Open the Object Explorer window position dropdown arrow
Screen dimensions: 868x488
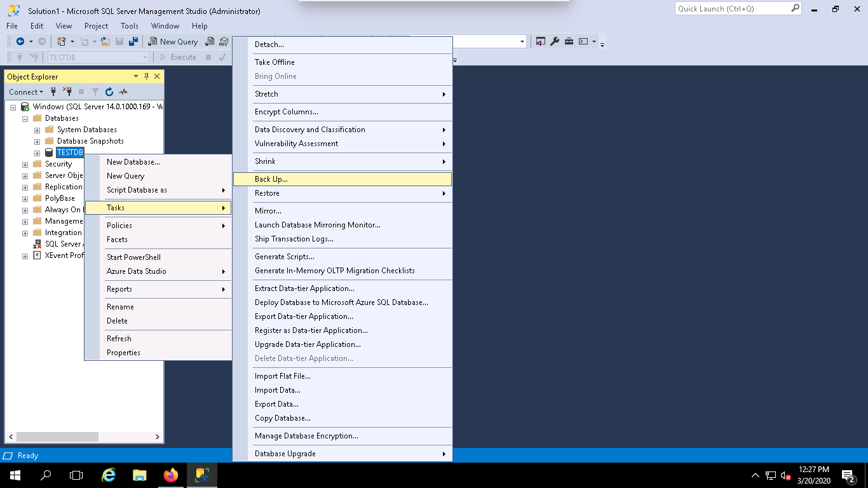135,76
